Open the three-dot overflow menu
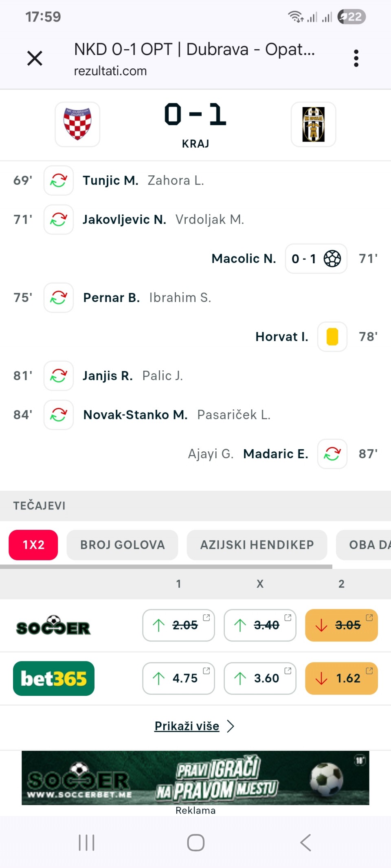Image resolution: width=391 pixels, height=868 pixels. tap(356, 58)
